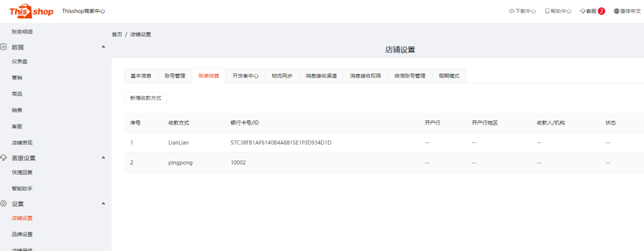The width and height of the screenshot is (644, 251).
Task: Click the red notification badge showing 2
Action: pyautogui.click(x=601, y=11)
